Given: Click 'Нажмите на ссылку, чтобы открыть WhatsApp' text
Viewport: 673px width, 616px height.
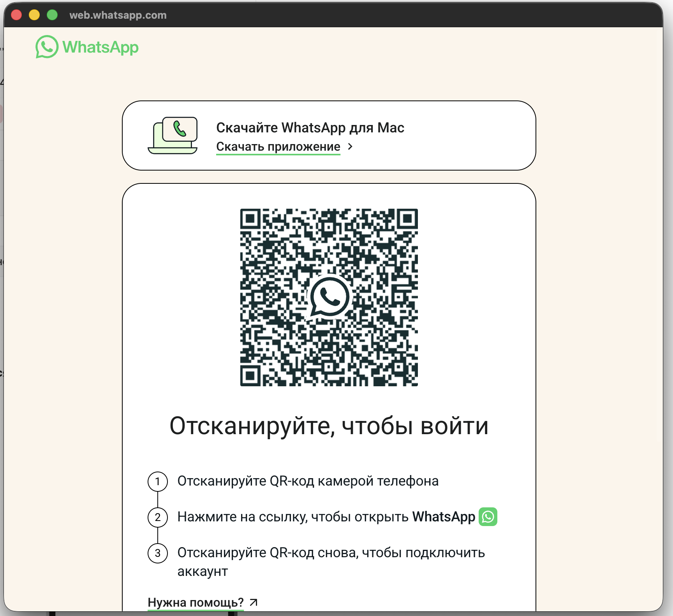Looking at the screenshot, I should [x=326, y=517].
